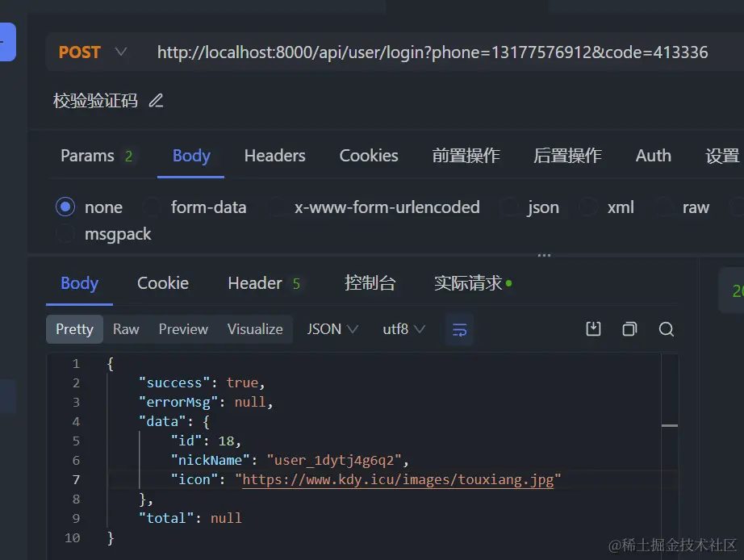Open the request Headers tab
This screenshot has width=744, height=560.
(274, 156)
